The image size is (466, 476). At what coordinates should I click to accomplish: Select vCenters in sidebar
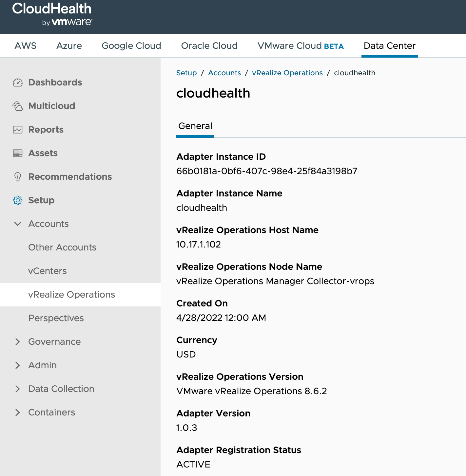point(48,271)
